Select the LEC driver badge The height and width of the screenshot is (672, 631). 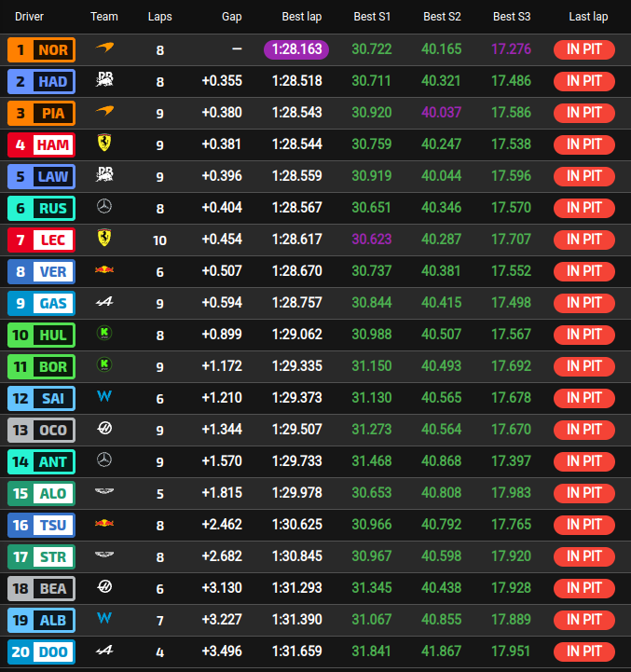tap(42, 240)
